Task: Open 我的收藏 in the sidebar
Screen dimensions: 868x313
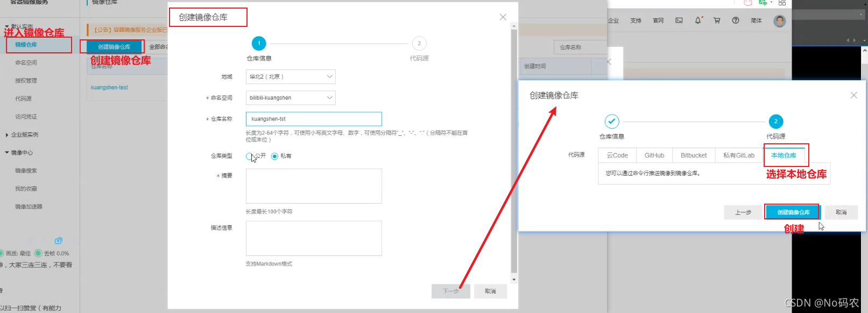Action: point(26,189)
